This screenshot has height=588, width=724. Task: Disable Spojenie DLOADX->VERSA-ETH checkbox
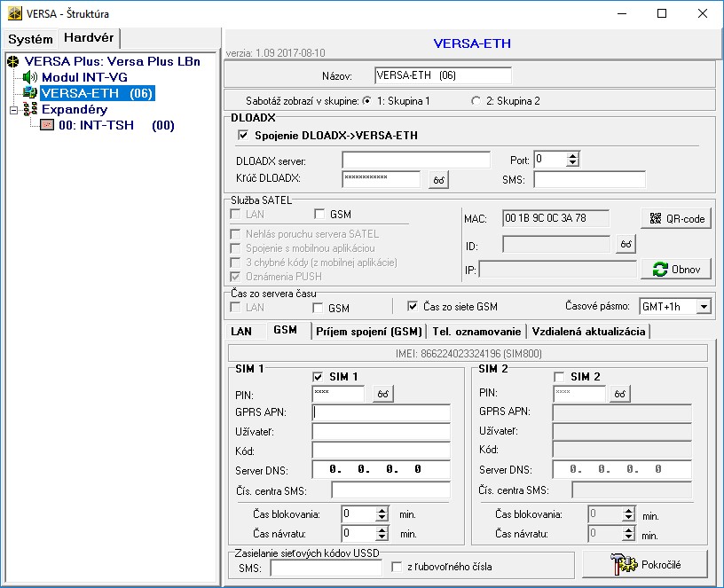(x=243, y=136)
